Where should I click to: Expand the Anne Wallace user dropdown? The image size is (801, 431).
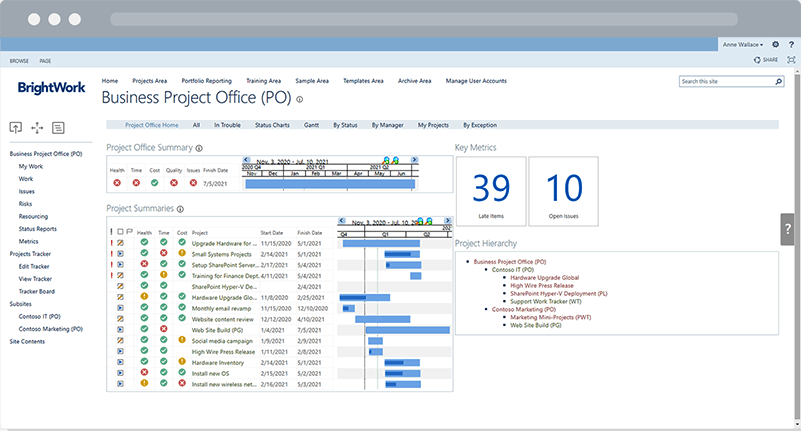[x=745, y=45]
